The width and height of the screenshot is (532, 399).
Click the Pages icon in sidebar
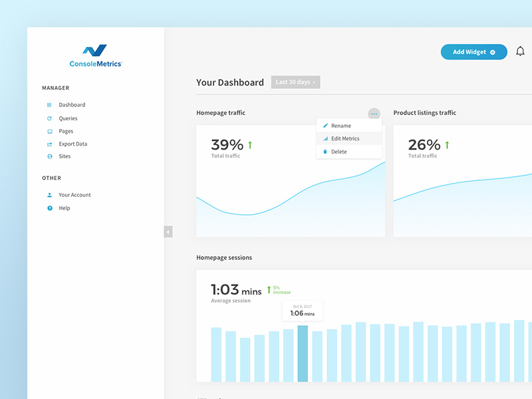click(49, 132)
